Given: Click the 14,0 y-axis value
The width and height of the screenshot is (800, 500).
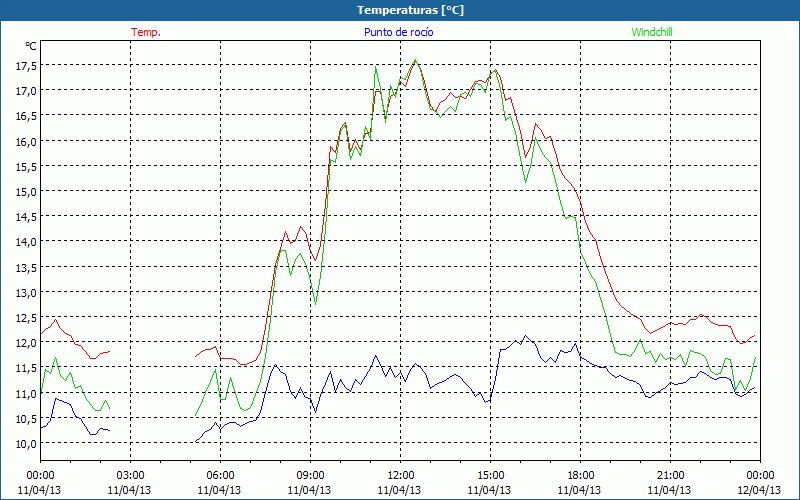Looking at the screenshot, I should tap(26, 242).
